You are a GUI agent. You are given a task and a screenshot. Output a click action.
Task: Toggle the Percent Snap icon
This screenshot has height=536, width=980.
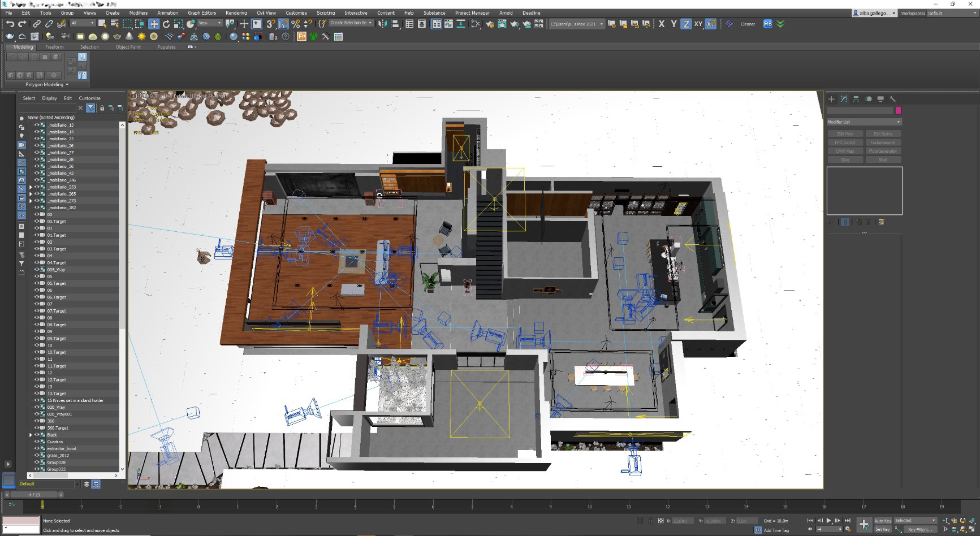click(295, 24)
